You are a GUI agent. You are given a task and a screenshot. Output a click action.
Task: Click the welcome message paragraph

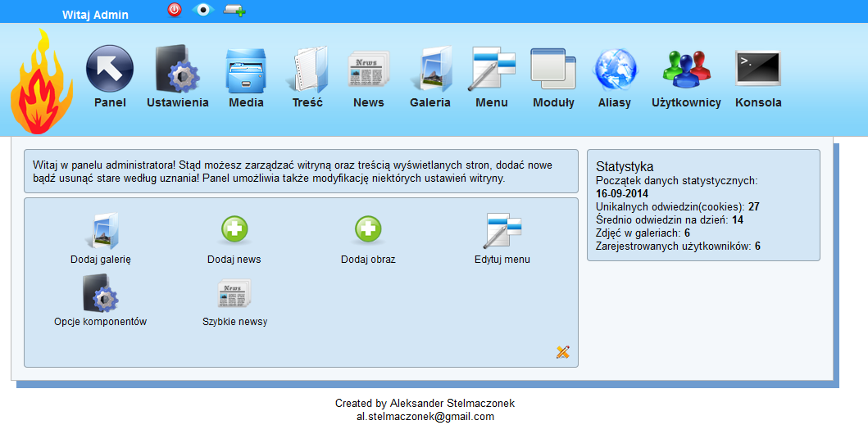(293, 172)
